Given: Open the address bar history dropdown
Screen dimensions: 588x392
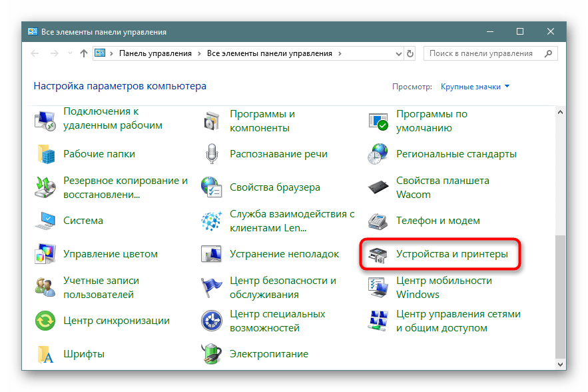Looking at the screenshot, I should 398,53.
